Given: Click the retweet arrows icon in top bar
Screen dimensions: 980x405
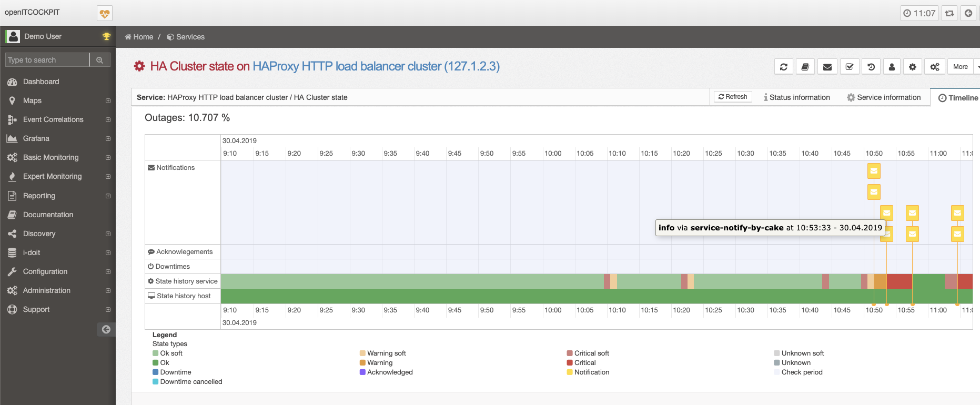Looking at the screenshot, I should point(949,13).
